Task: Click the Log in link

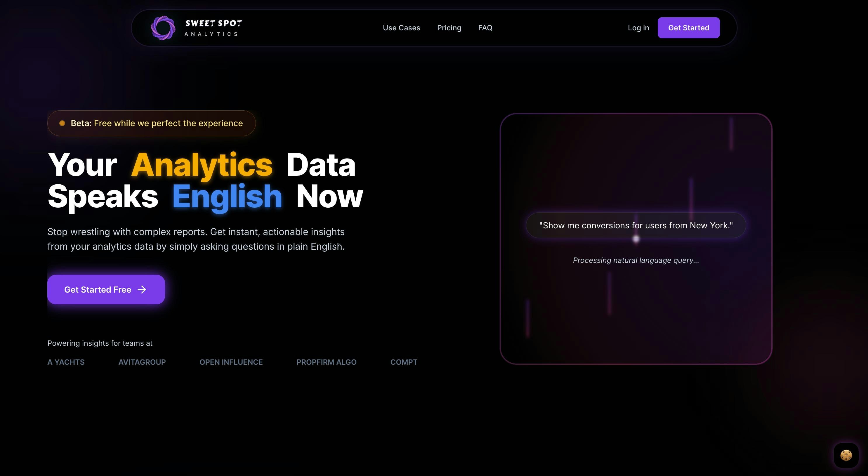Action: [x=638, y=28]
